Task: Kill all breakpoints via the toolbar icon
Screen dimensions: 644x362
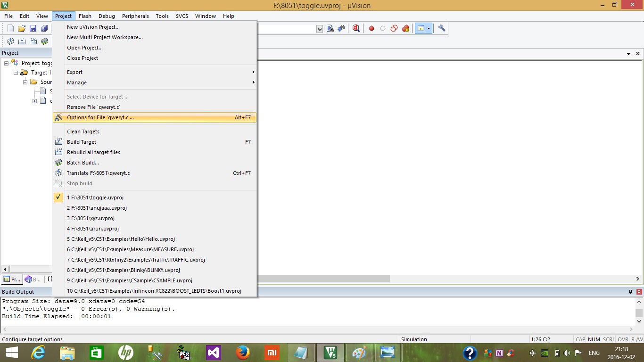Action: pyautogui.click(x=405, y=28)
